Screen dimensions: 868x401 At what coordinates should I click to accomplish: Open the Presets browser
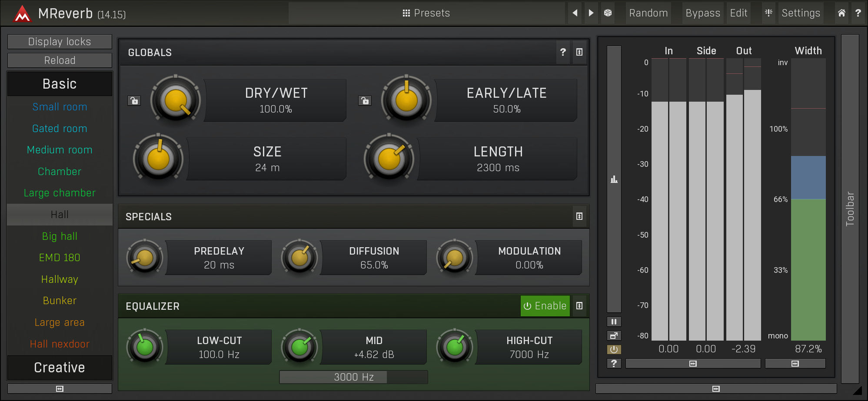426,13
